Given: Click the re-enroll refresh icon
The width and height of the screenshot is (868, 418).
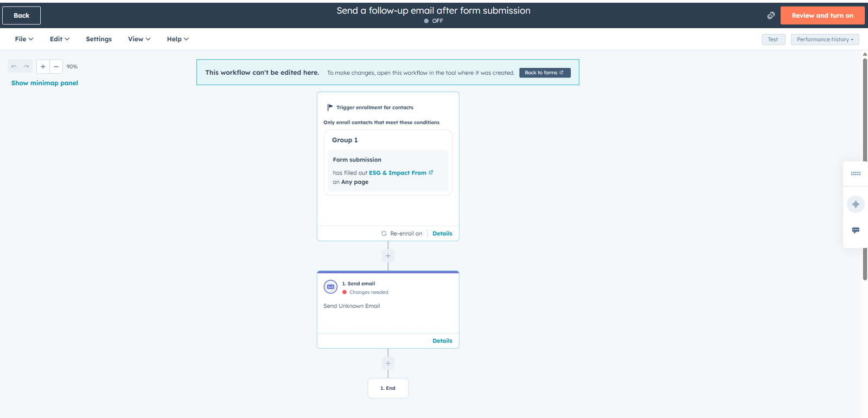Looking at the screenshot, I should [x=384, y=234].
